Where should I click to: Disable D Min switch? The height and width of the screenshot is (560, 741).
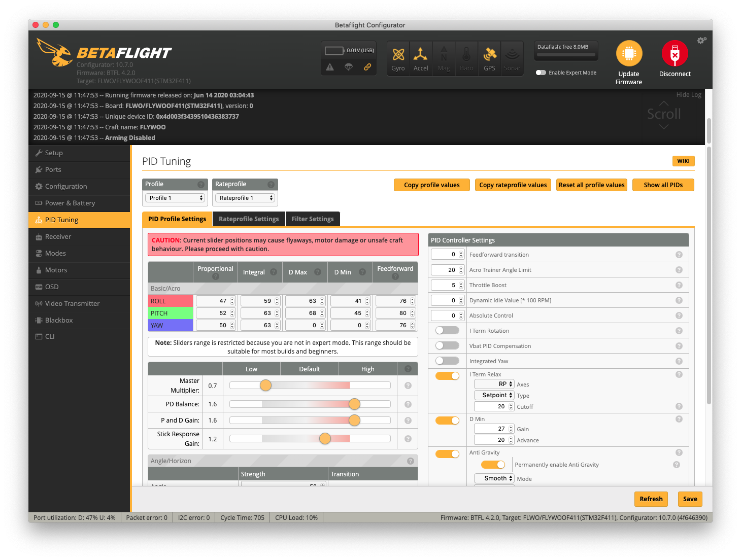[x=447, y=421]
